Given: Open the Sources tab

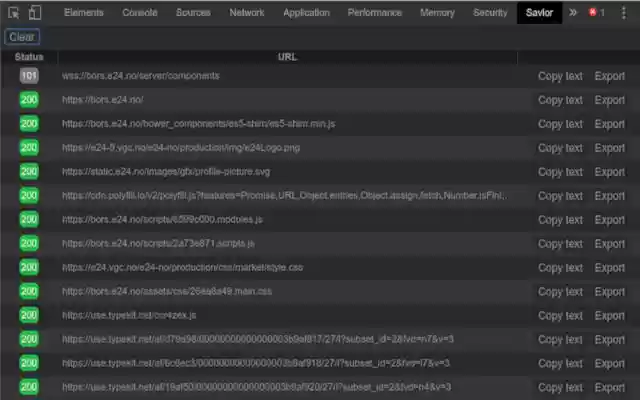Looking at the screenshot, I should pos(193,13).
